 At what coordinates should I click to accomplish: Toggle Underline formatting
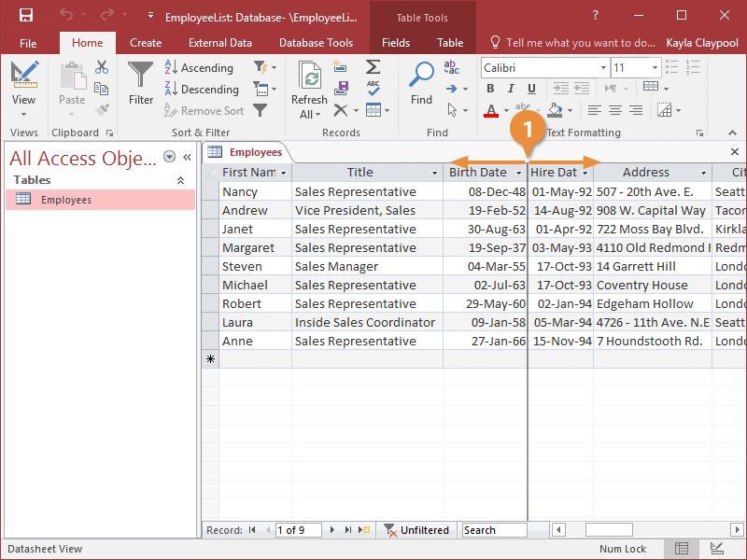pos(531,89)
